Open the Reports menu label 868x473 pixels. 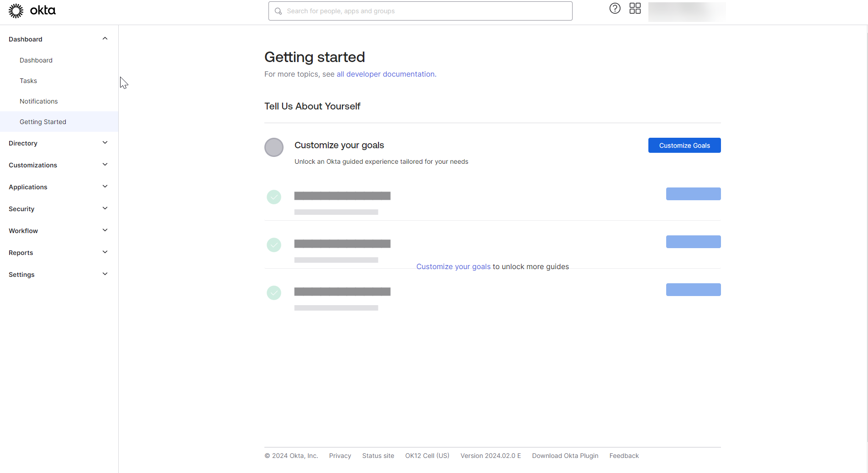21,253
